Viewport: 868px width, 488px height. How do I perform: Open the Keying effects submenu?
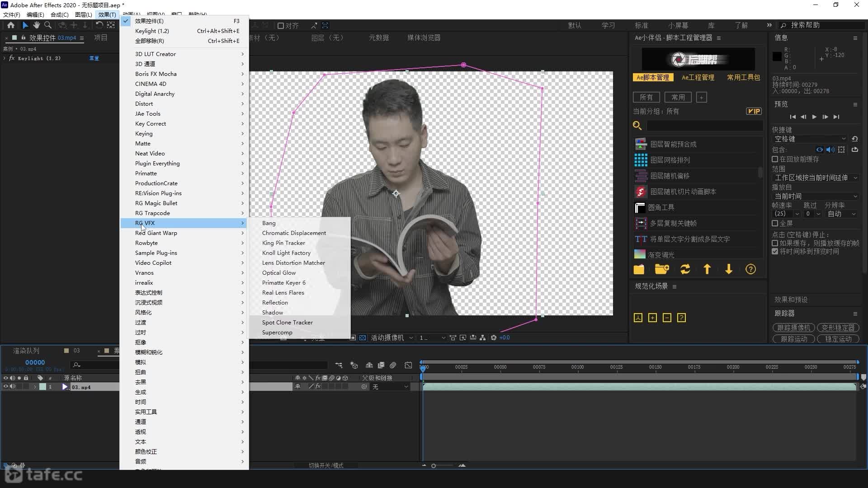point(184,133)
